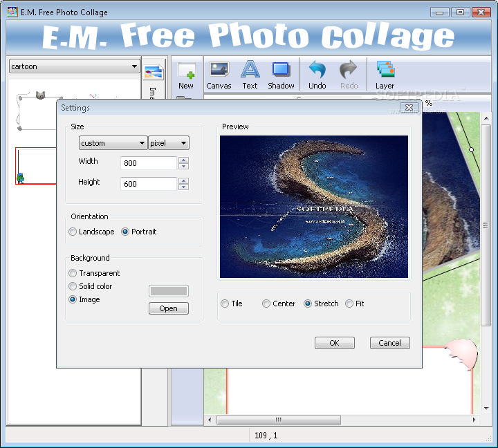The image size is (498, 448).
Task: Open the Layer tool
Action: [x=385, y=75]
